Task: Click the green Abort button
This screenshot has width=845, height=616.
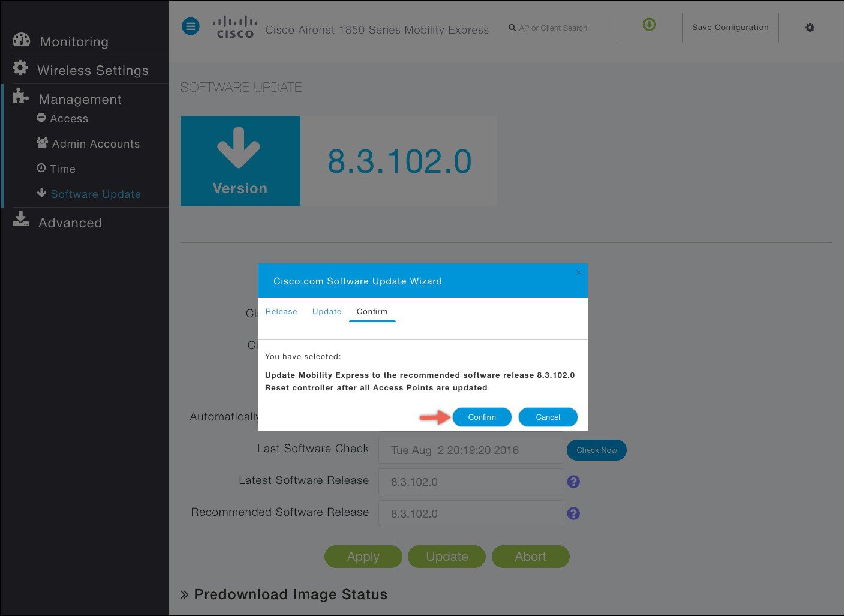Action: click(x=531, y=557)
